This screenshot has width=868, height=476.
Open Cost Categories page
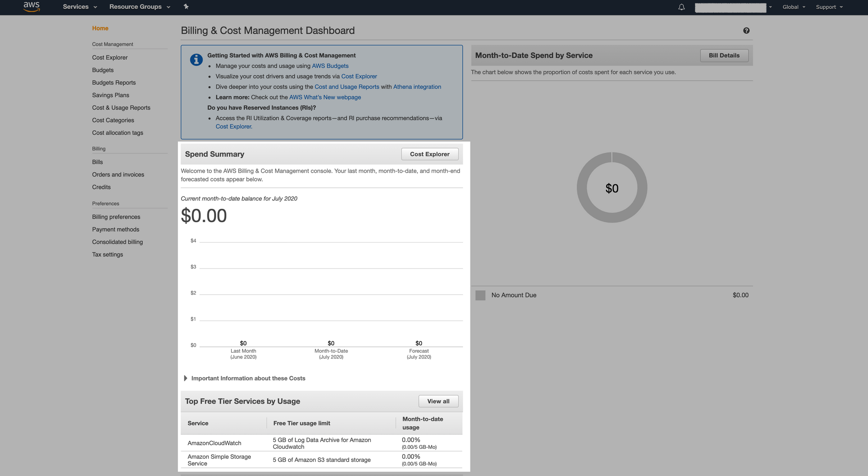(113, 120)
